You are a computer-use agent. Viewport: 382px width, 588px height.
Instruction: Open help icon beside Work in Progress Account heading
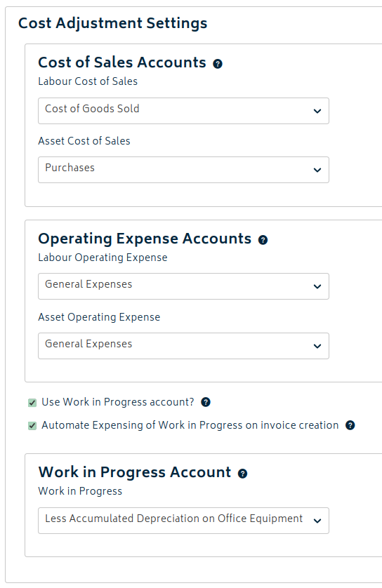[243, 474]
